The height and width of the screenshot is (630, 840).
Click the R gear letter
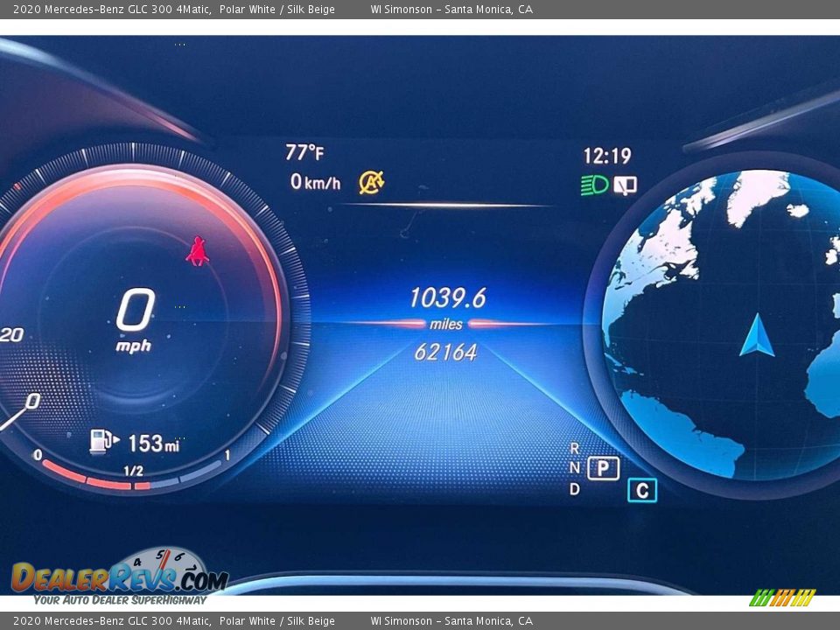(574, 448)
